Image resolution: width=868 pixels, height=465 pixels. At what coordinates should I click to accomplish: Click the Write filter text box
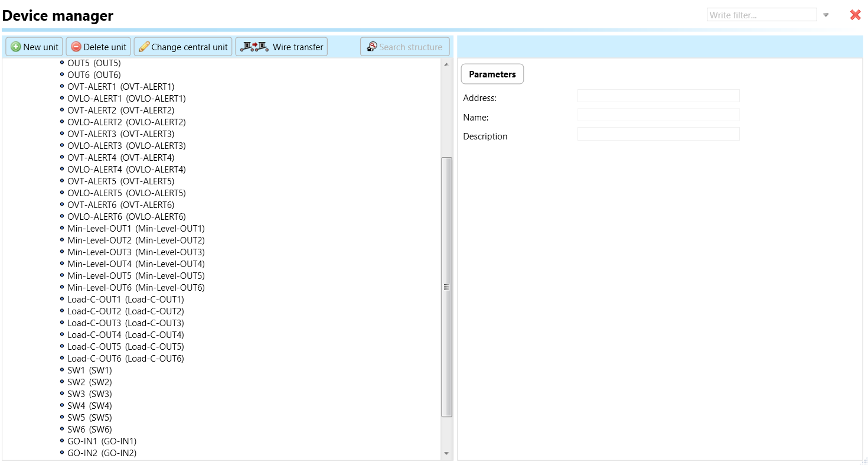(x=761, y=15)
